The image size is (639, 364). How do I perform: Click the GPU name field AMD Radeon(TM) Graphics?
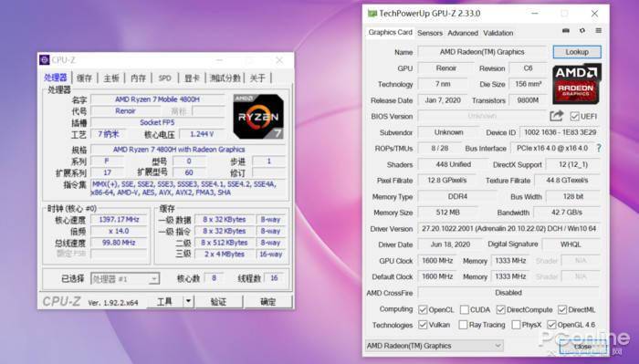(482, 52)
